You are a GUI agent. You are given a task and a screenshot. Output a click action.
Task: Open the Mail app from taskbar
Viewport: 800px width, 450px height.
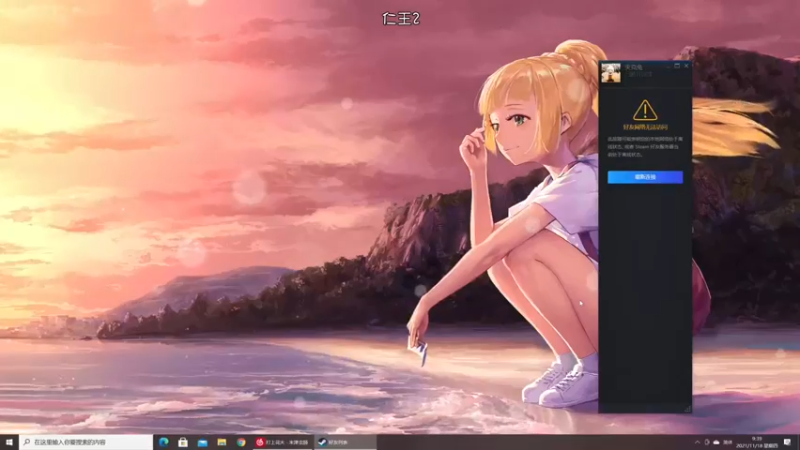click(x=203, y=442)
